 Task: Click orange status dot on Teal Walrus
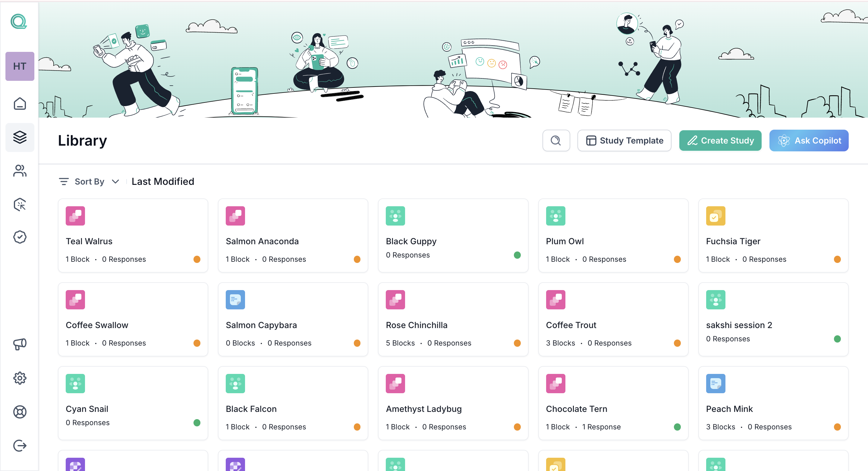point(197,259)
